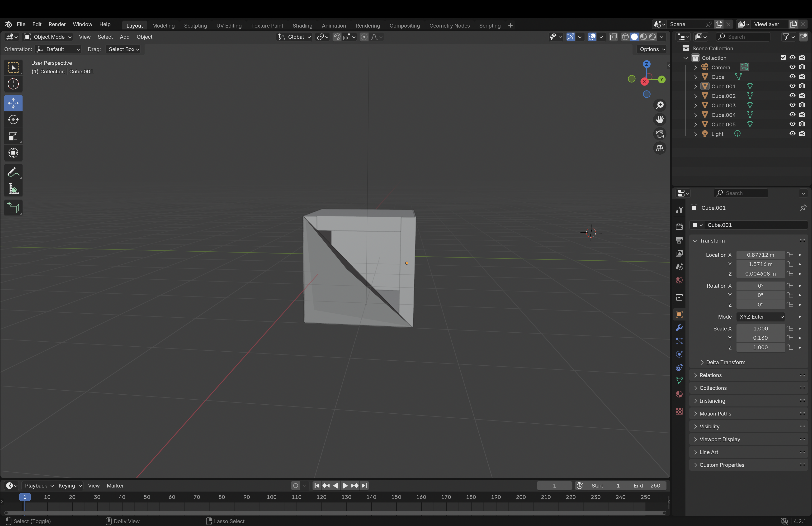This screenshot has width=812, height=526.
Task: Jump to the end frame button
Action: pyautogui.click(x=364, y=485)
